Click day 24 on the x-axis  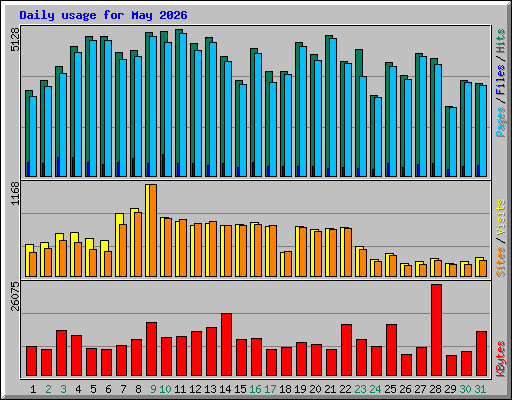[375, 389]
